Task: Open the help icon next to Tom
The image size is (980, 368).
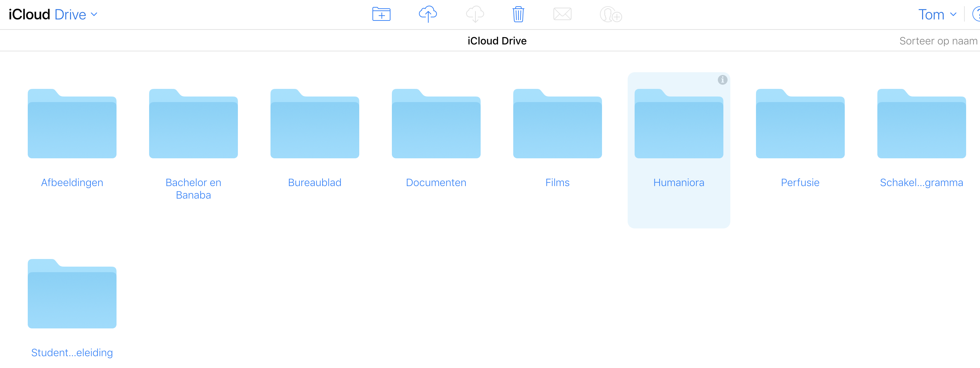Action: coord(976,15)
